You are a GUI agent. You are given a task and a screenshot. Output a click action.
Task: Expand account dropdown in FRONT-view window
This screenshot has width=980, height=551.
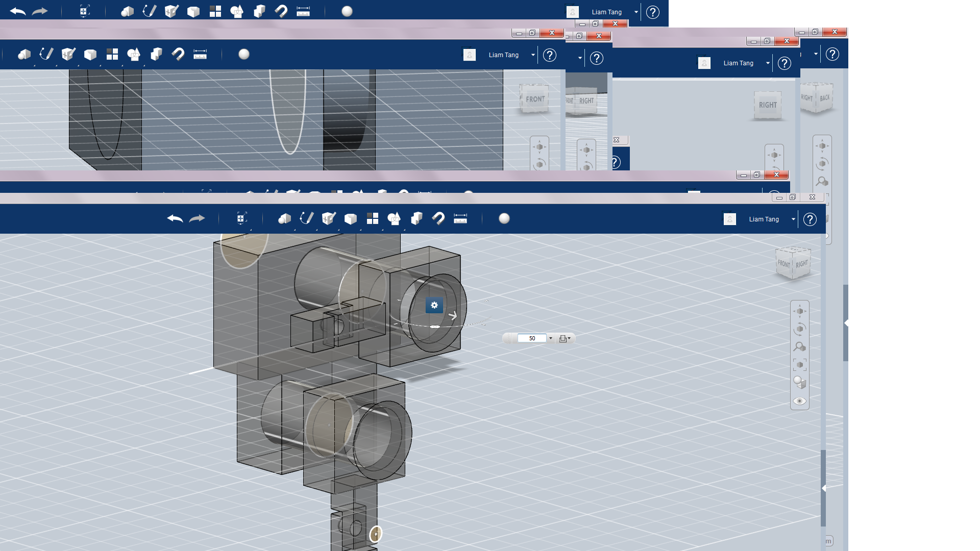pyautogui.click(x=533, y=55)
